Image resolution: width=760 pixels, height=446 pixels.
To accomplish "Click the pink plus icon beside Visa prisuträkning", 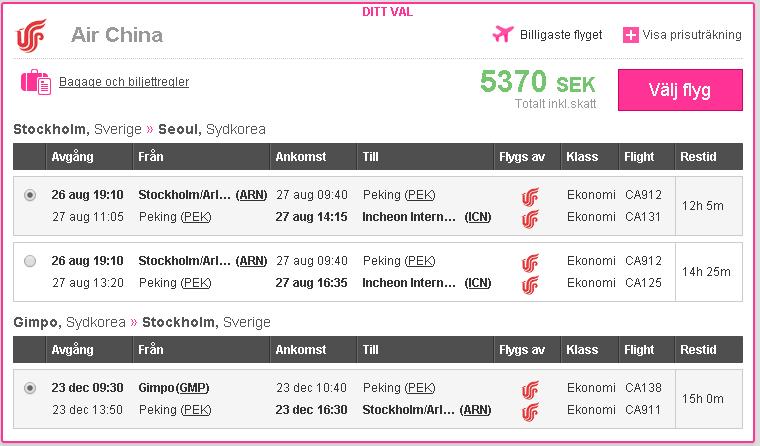I will (630, 35).
